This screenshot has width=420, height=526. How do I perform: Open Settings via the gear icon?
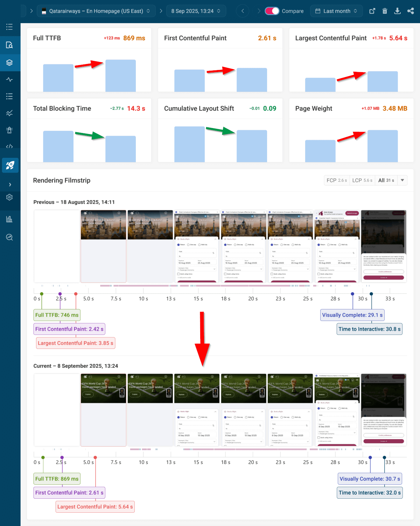point(10,197)
